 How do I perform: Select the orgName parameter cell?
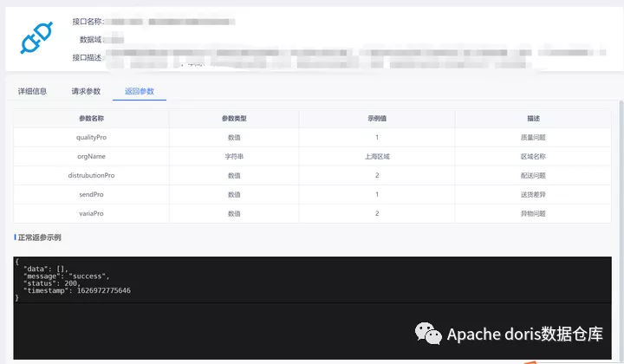pos(91,156)
